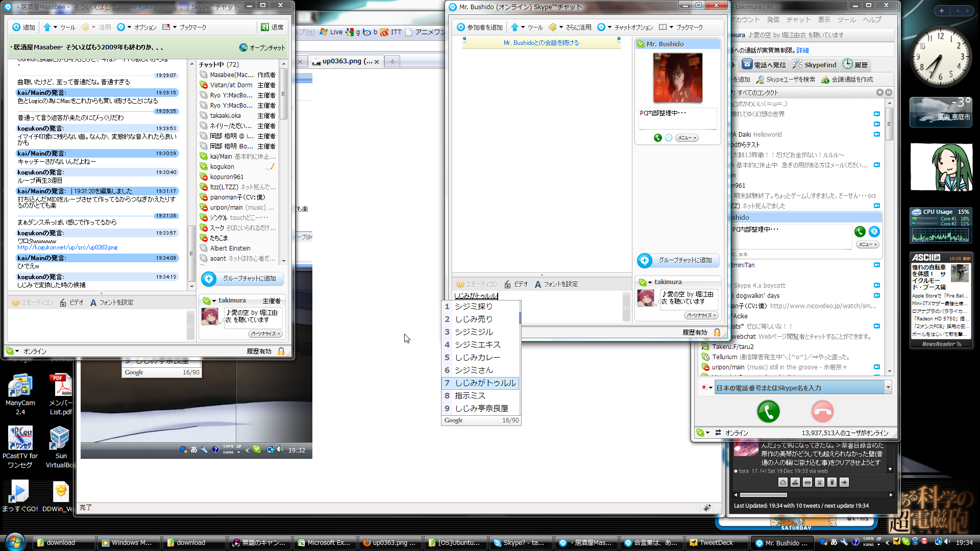Click グループチャットに追加 in Masabee chat window

tap(242, 279)
